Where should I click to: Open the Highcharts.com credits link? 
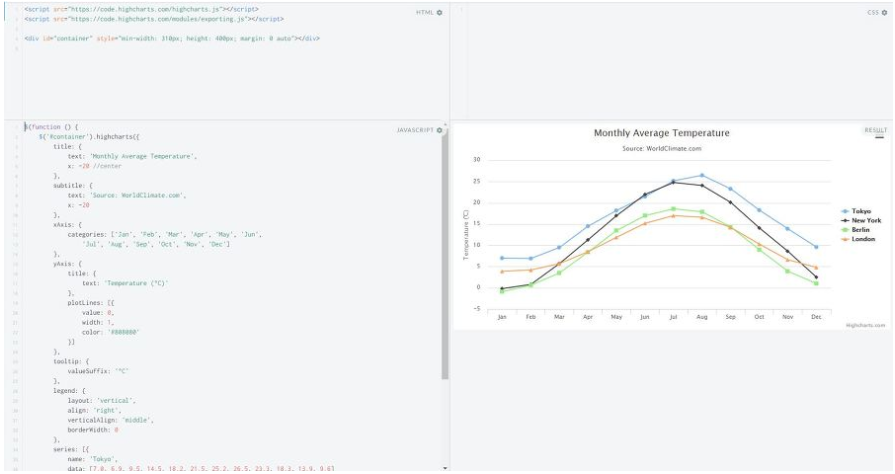coord(865,325)
